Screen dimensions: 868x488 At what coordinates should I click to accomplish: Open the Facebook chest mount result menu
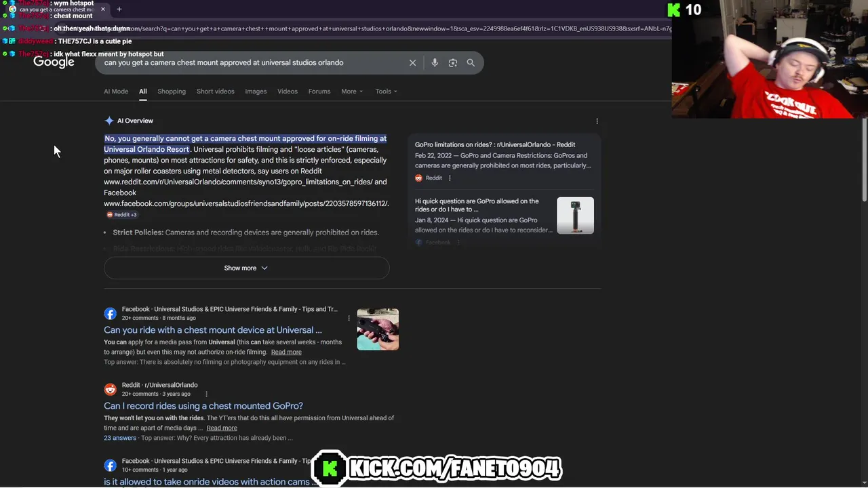click(x=349, y=318)
